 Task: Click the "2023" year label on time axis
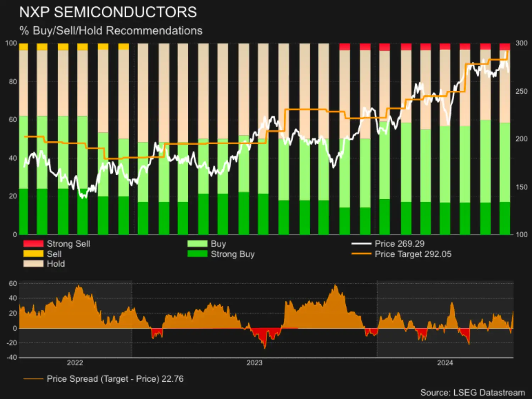click(254, 363)
